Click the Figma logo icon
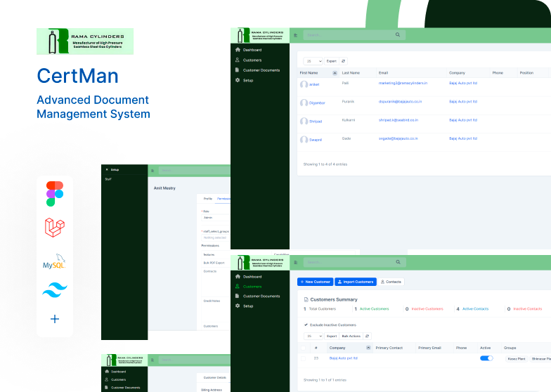This screenshot has height=392, width=551. [55, 194]
